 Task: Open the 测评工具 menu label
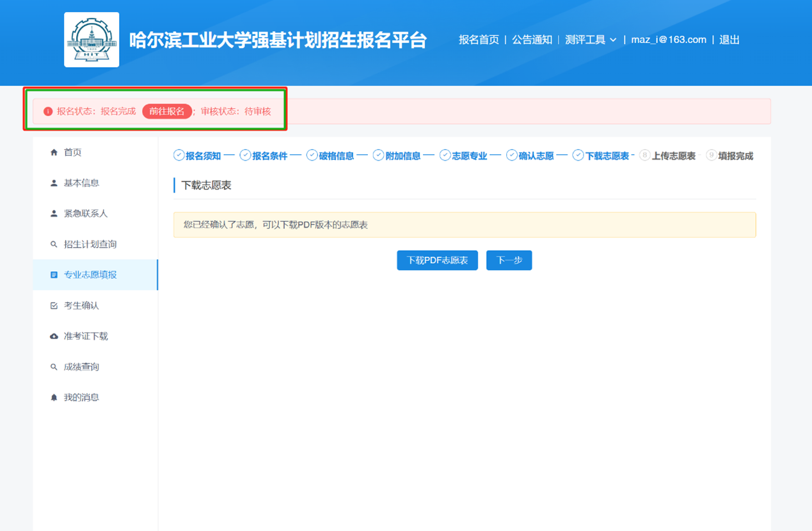coord(585,40)
